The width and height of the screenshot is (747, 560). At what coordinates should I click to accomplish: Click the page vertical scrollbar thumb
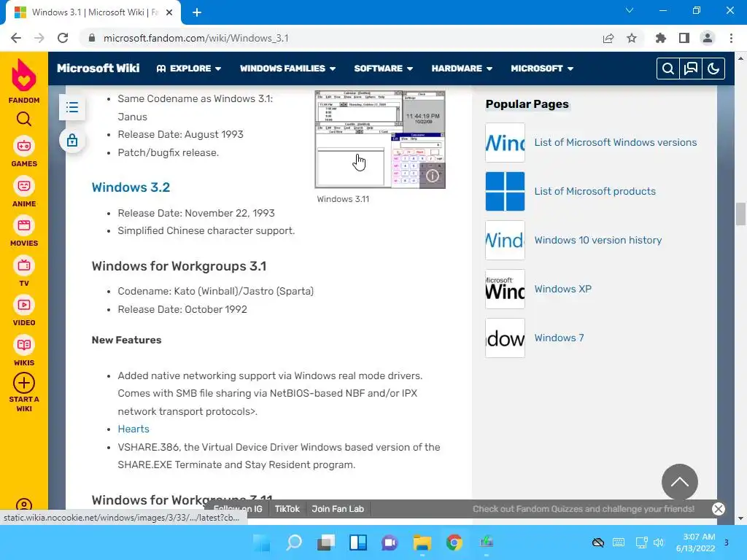pyautogui.click(x=740, y=214)
